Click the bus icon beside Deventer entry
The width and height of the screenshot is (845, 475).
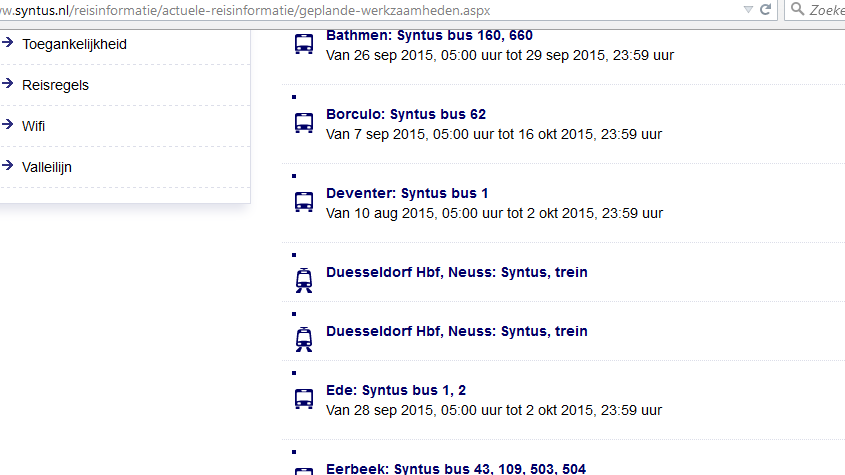[304, 202]
